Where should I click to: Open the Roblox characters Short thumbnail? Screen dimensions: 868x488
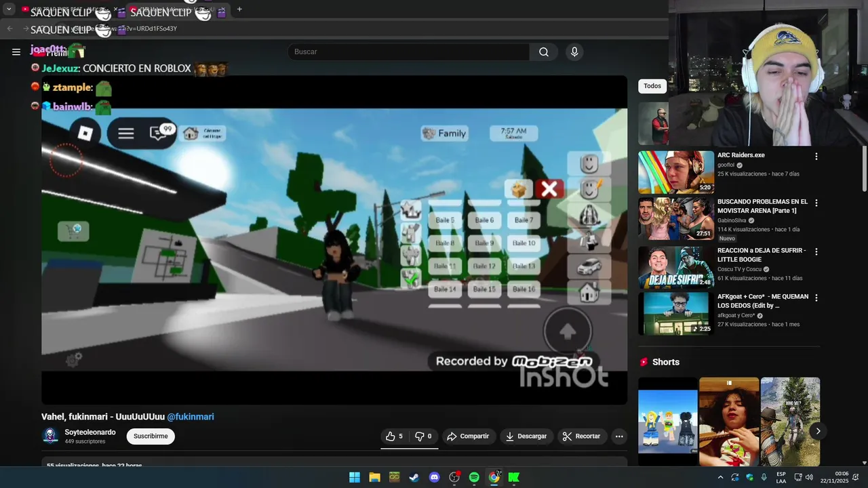(x=668, y=422)
